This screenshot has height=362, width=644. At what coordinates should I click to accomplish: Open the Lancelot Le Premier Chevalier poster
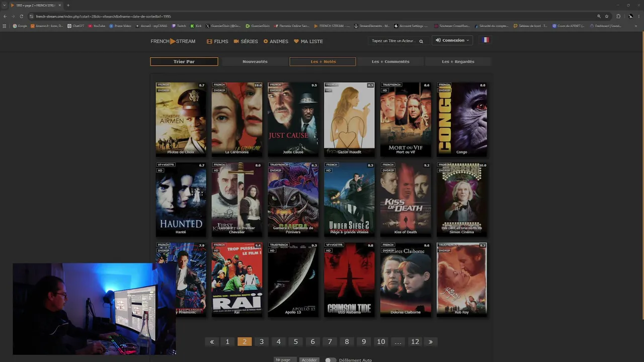click(237, 199)
